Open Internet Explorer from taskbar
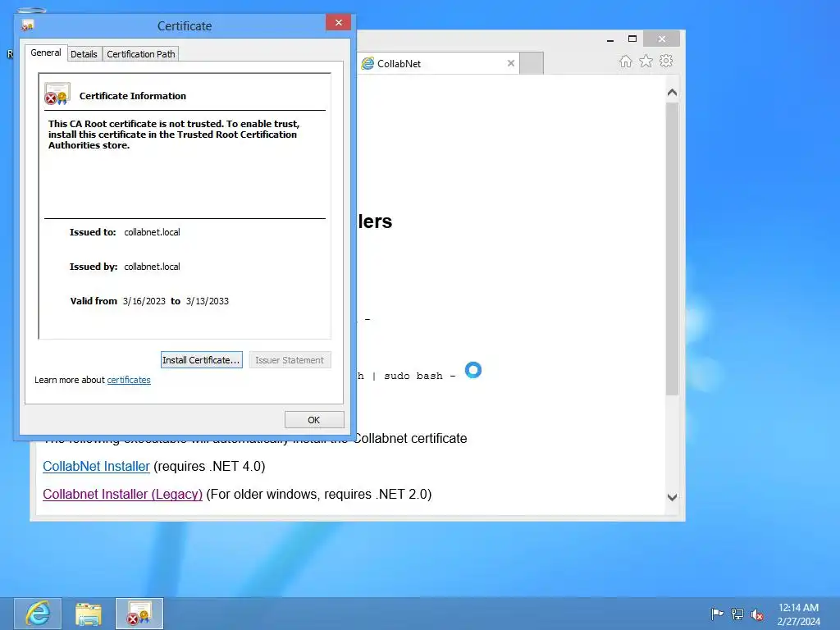Image resolution: width=840 pixels, height=630 pixels. click(x=38, y=614)
